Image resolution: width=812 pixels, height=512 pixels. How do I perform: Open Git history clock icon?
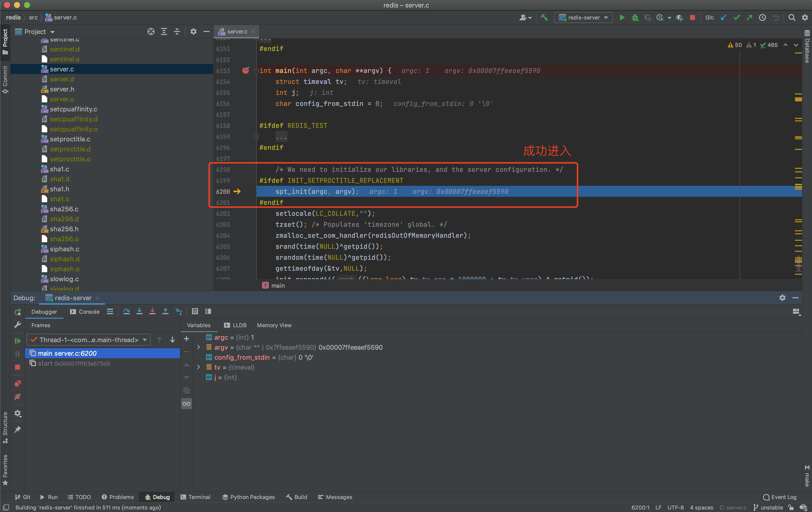[762, 17]
